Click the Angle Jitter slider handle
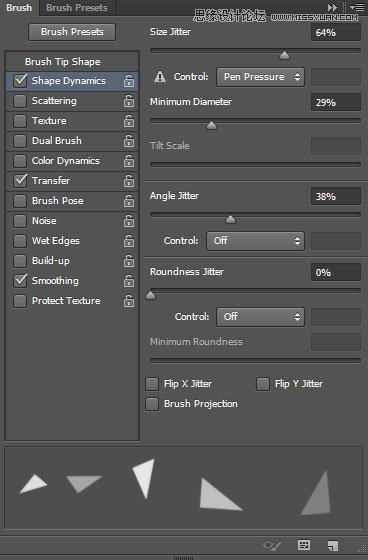The height and width of the screenshot is (560, 368). [x=230, y=219]
